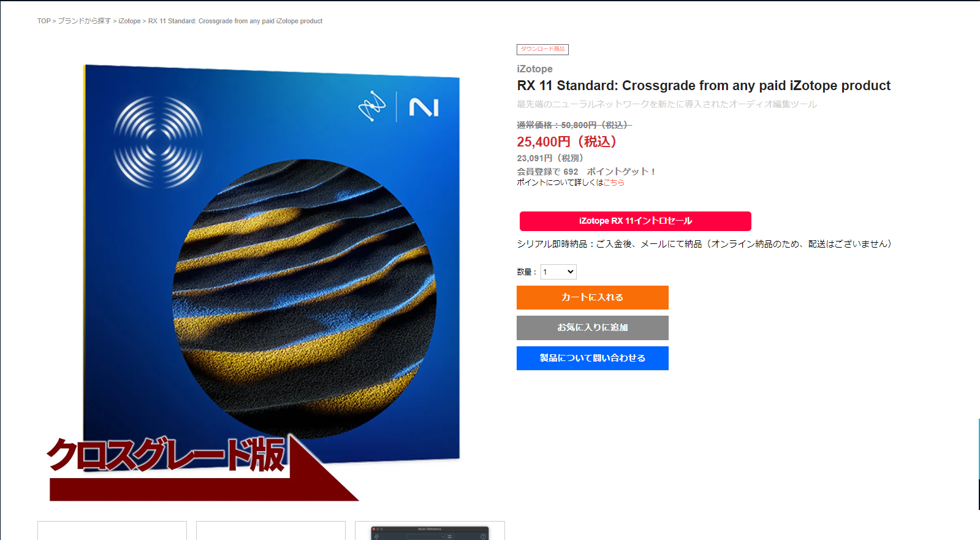Select the Music Rebalance screenshot thumbnail
The width and height of the screenshot is (980, 540).
[430, 531]
